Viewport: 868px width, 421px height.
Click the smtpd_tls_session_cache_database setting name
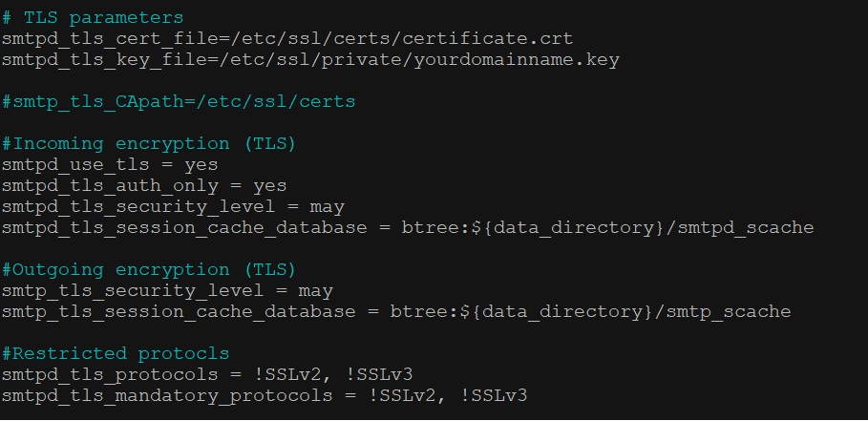(183, 228)
